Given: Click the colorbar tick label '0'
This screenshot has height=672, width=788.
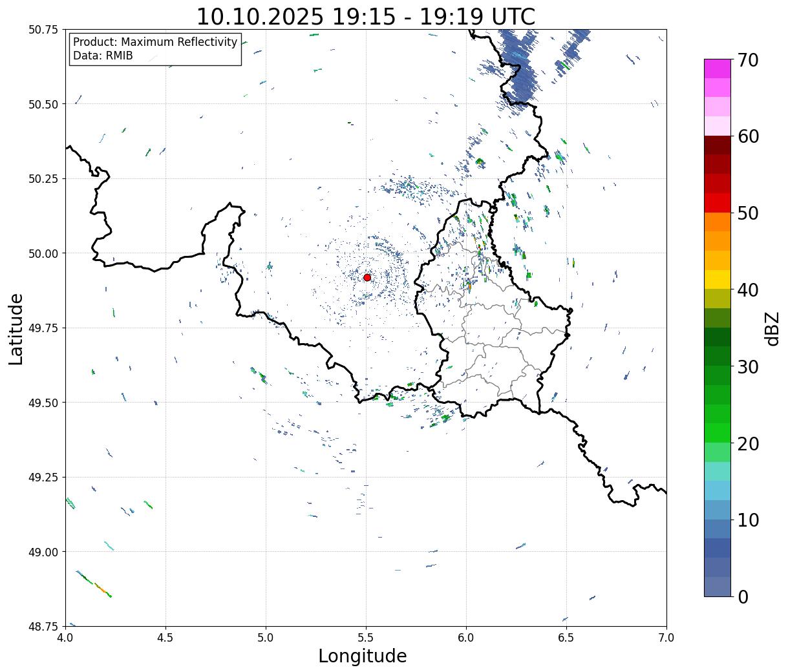Looking at the screenshot, I should tap(743, 596).
